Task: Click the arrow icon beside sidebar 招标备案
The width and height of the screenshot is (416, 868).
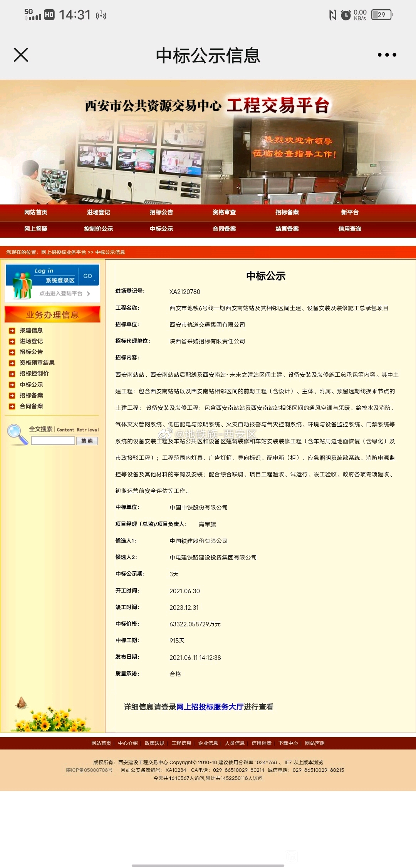Action: (12, 396)
